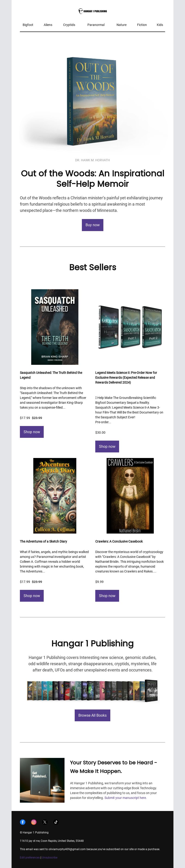Viewport: 185px width, 868px height.
Task: Open the Submit your manuscript here link
Action: click(125, 798)
